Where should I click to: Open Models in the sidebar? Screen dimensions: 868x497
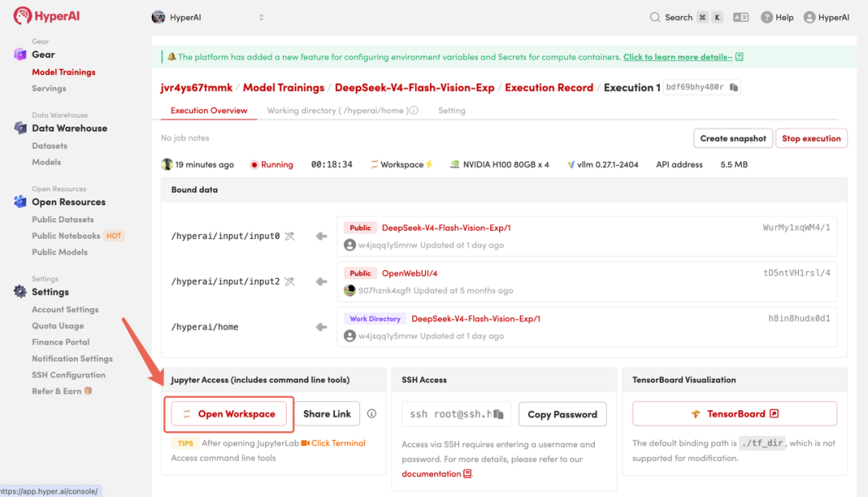coord(47,162)
